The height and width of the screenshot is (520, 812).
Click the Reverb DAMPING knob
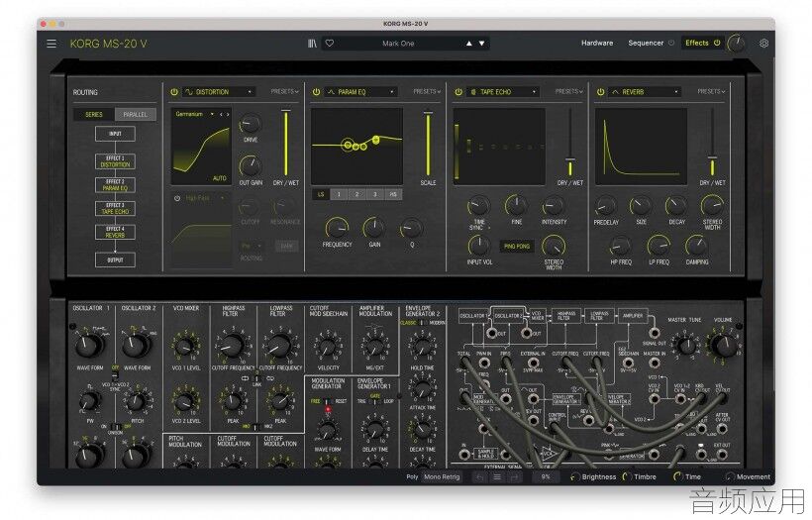click(696, 246)
